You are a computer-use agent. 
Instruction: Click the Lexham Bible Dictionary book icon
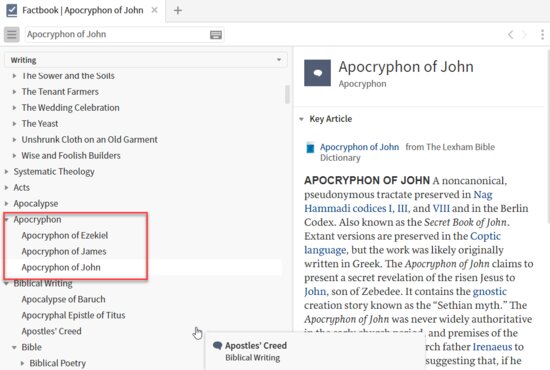pos(310,147)
